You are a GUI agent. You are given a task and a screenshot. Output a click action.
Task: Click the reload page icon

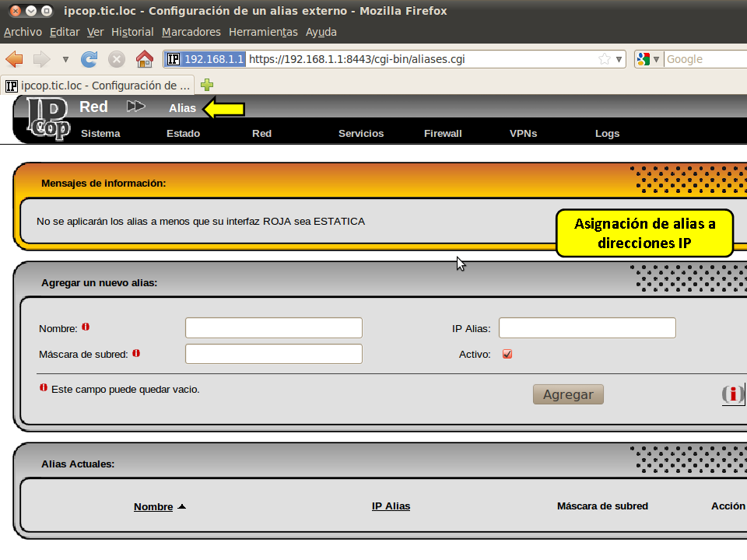(89, 59)
